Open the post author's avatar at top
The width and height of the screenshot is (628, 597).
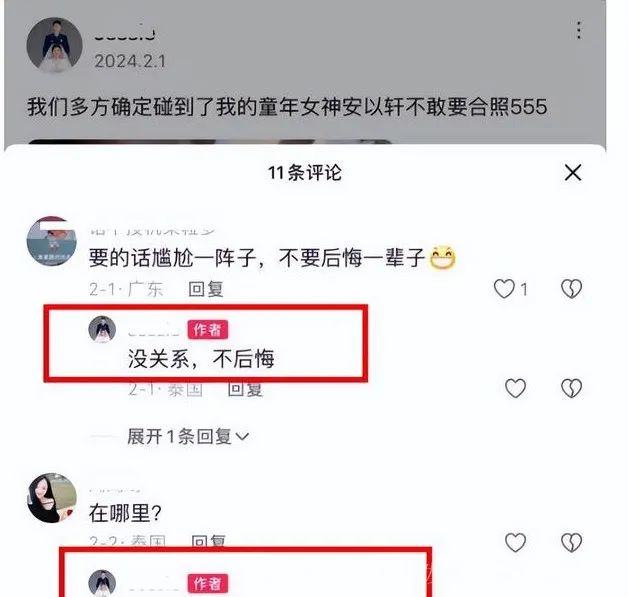click(54, 45)
